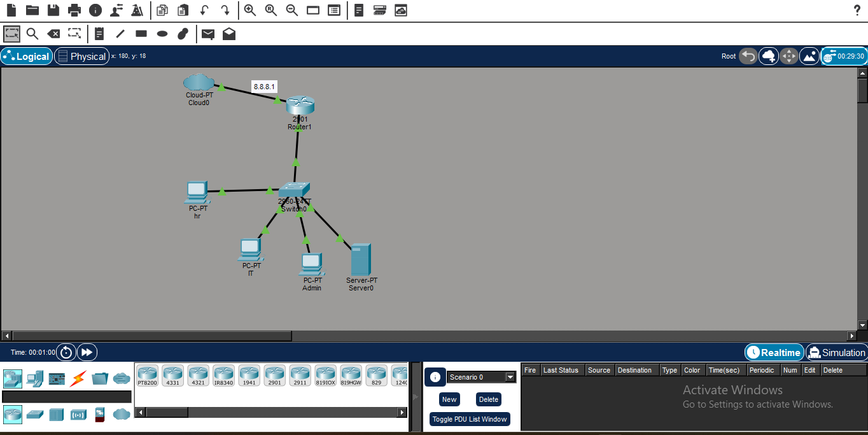Viewport: 868px width, 435px height.
Task: Select the Connections lightning bolt category
Action: click(x=78, y=378)
